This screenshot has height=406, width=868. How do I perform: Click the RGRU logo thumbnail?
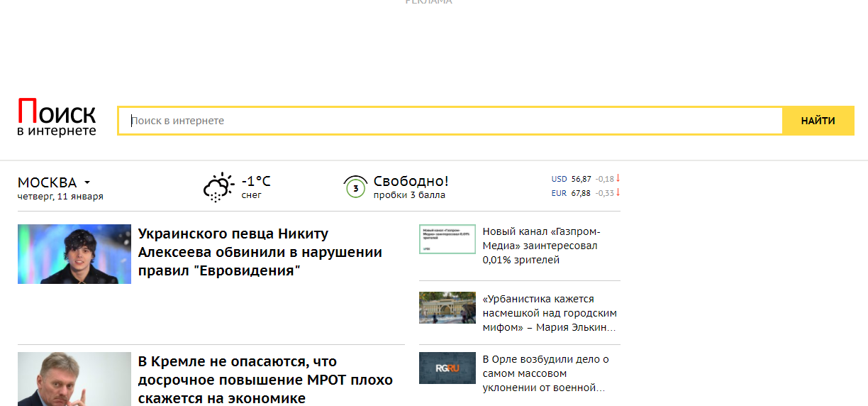pyautogui.click(x=447, y=368)
